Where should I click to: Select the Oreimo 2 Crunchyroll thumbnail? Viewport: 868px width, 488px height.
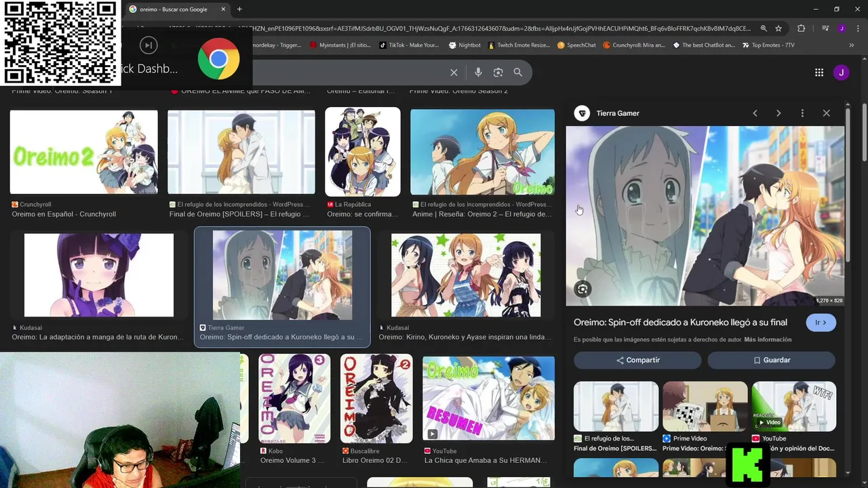tap(84, 152)
